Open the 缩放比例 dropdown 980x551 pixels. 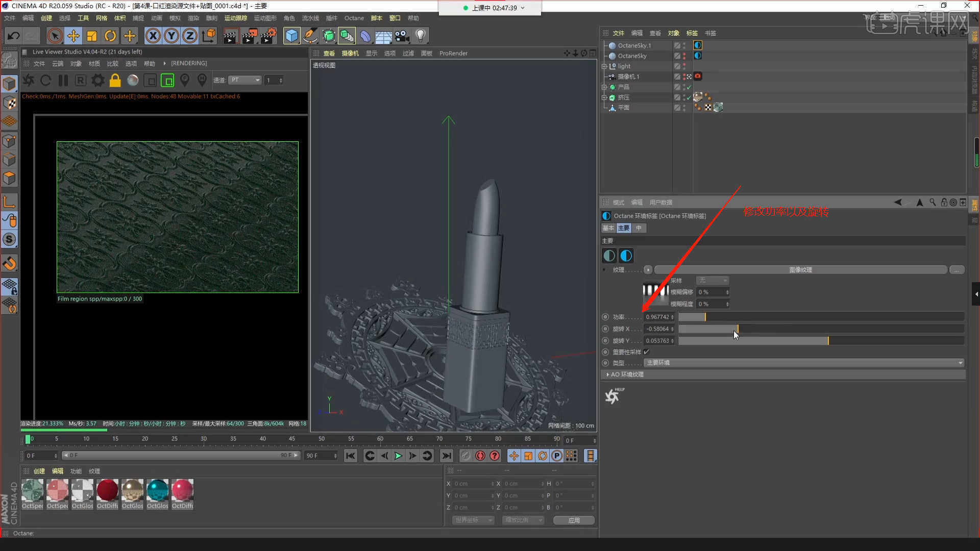(523, 520)
